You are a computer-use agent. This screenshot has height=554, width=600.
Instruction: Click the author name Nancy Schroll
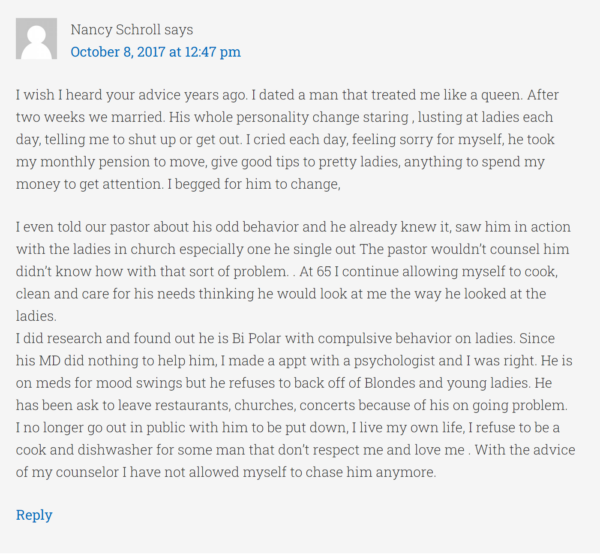click(116, 29)
